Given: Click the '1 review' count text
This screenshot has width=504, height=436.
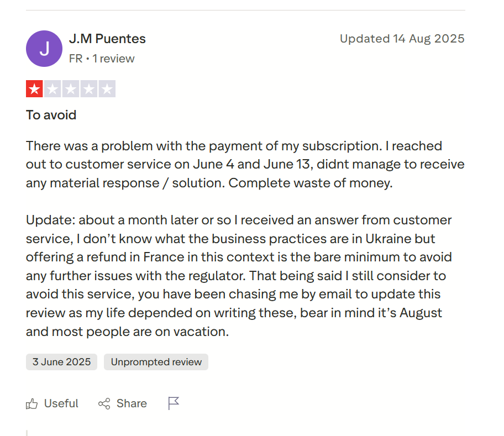Looking at the screenshot, I should [x=113, y=59].
